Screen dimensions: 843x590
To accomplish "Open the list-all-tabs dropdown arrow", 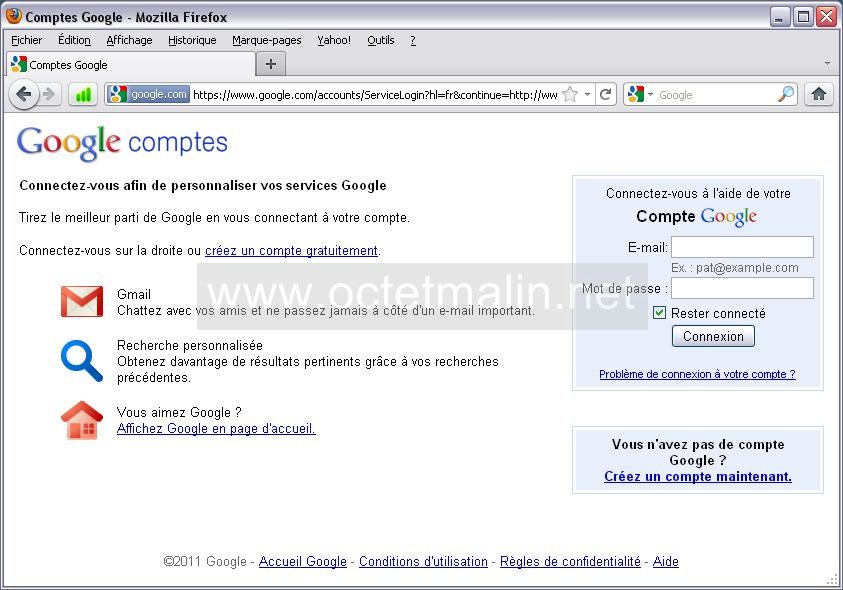I will [x=827, y=63].
